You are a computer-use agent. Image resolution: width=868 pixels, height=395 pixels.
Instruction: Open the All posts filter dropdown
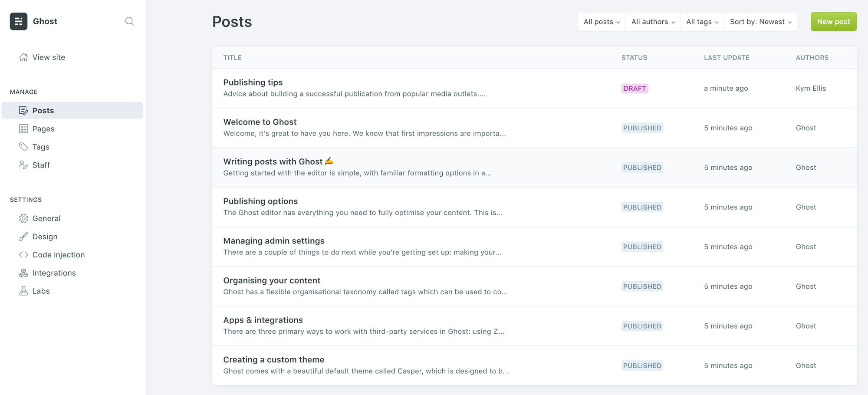(x=602, y=22)
